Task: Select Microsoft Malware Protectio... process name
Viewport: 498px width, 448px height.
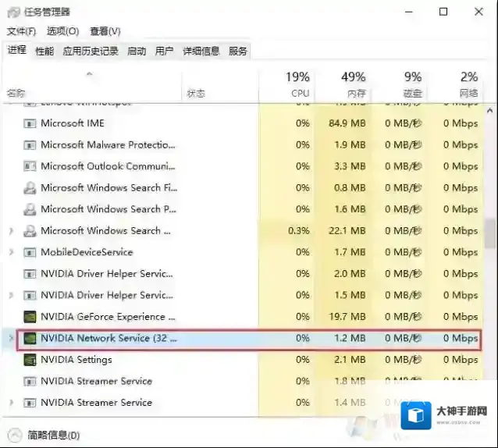Action: tap(108, 145)
